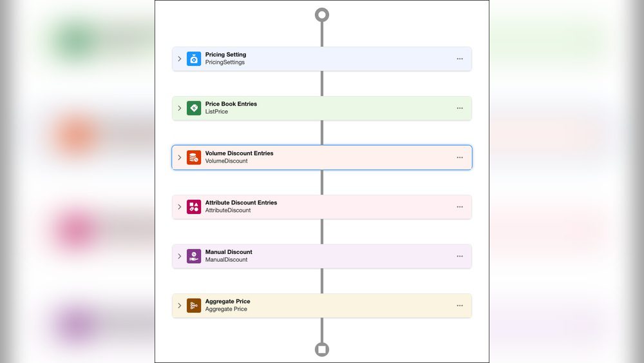
Task: Click the Attribute Discount Entries shapes icon
Action: [x=194, y=207]
